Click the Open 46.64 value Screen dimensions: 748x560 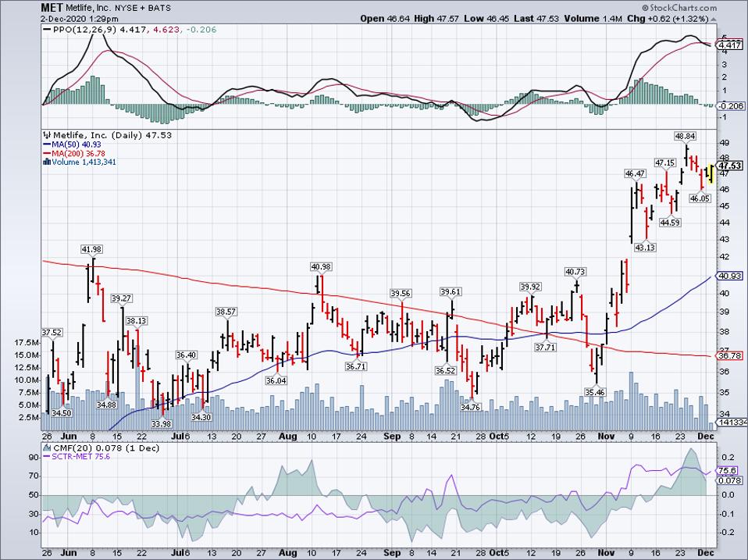384,19
